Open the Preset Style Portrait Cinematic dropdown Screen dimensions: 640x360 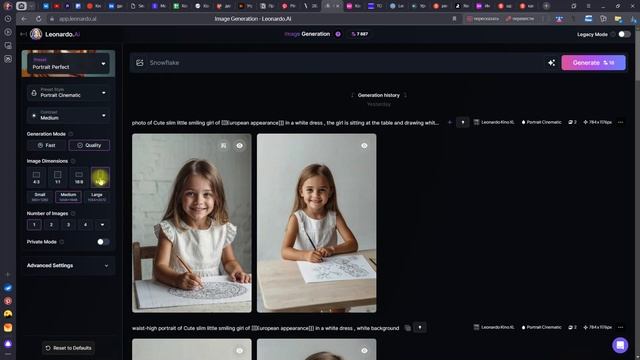69,93
